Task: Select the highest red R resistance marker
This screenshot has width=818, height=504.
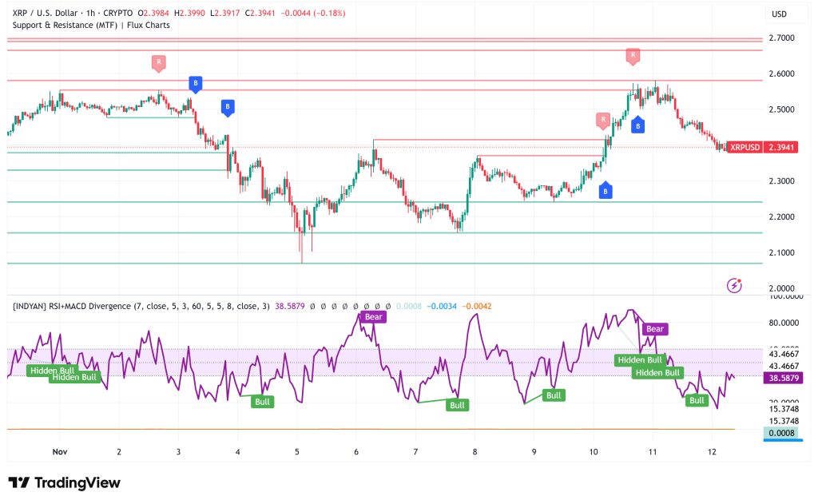Action: click(x=633, y=55)
